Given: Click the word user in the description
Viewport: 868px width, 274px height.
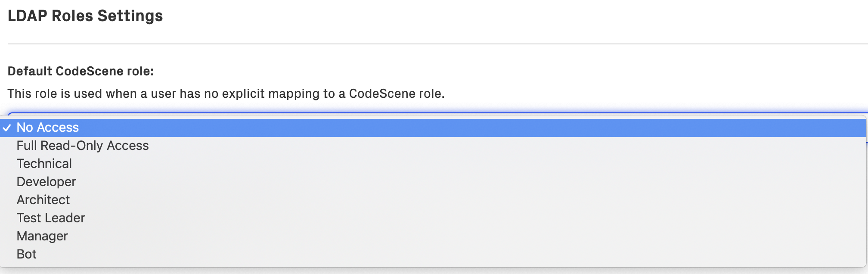Looking at the screenshot, I should pos(163,94).
